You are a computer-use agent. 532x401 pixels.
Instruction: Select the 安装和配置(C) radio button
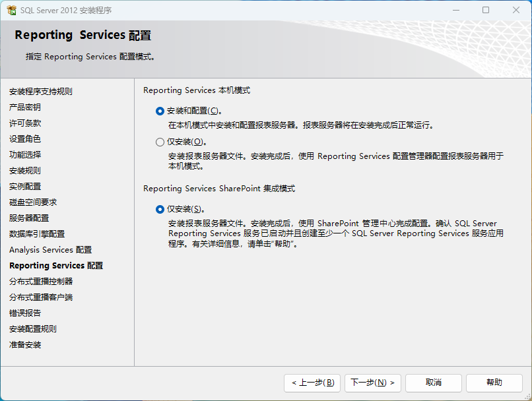[160, 111]
